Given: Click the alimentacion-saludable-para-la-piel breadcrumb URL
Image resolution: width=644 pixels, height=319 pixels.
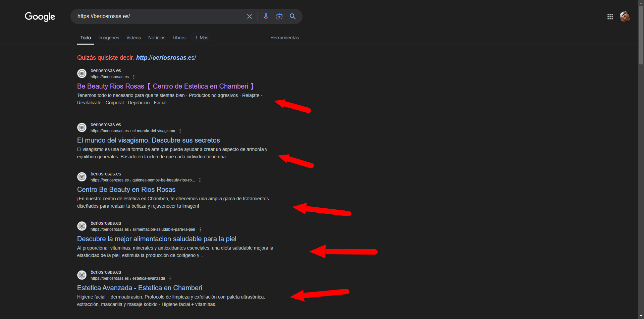Looking at the screenshot, I should pyautogui.click(x=143, y=229).
